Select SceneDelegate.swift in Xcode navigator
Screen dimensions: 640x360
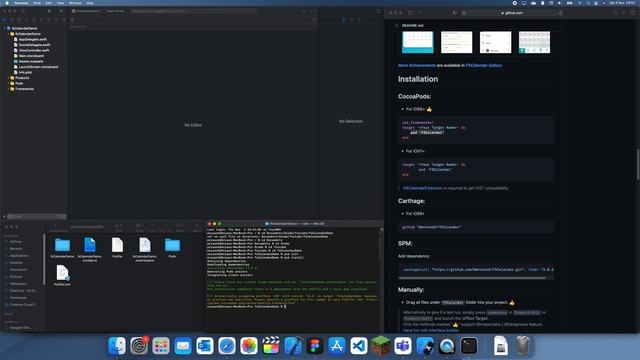tap(34, 45)
